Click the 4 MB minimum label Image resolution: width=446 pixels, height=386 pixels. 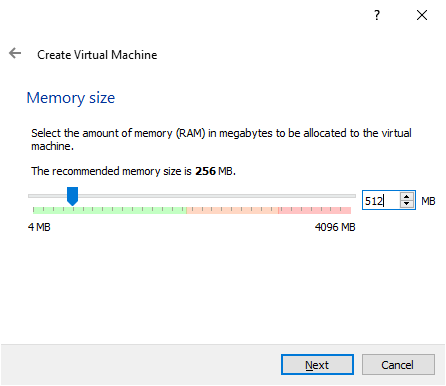pyautogui.click(x=39, y=227)
